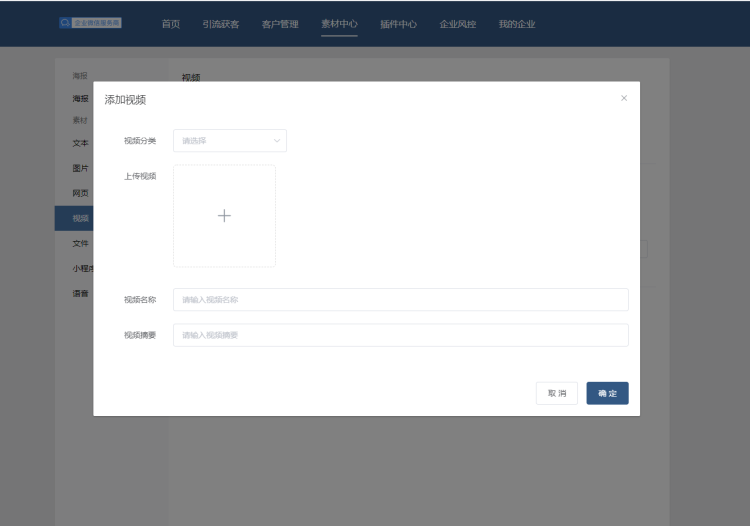The height and width of the screenshot is (526, 750).
Task: Click the enterprise WeChat logo in the header
Action: (90, 23)
